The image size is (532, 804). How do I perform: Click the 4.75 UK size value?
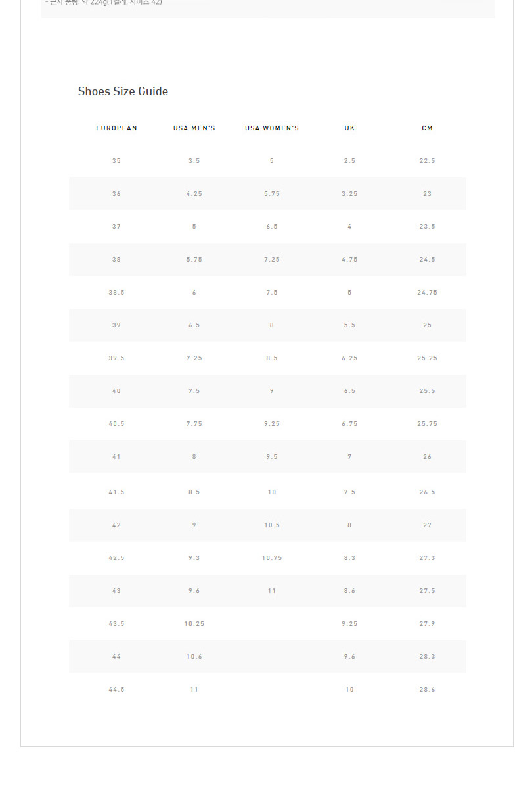349,260
